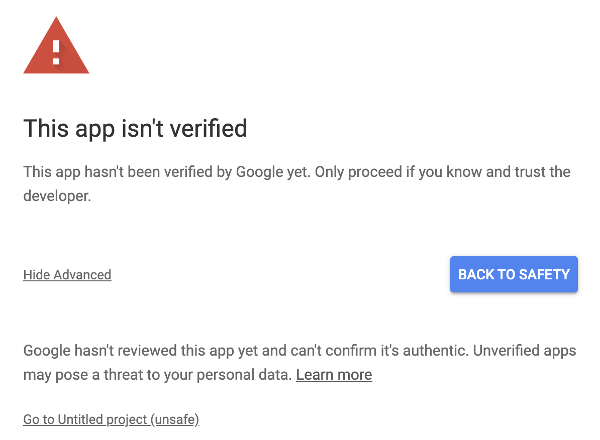
Task: Click the "SAFETY" word on the blue button
Action: (542, 274)
